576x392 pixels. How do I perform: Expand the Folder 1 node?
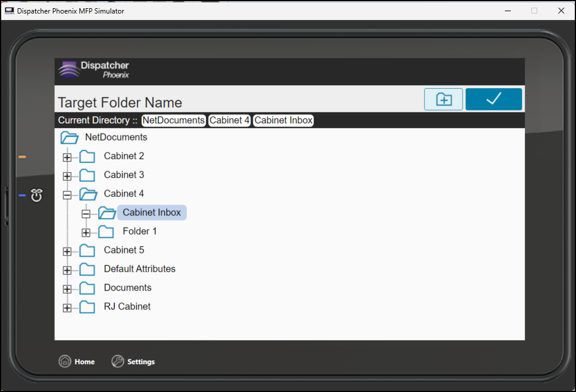pyautogui.click(x=86, y=232)
